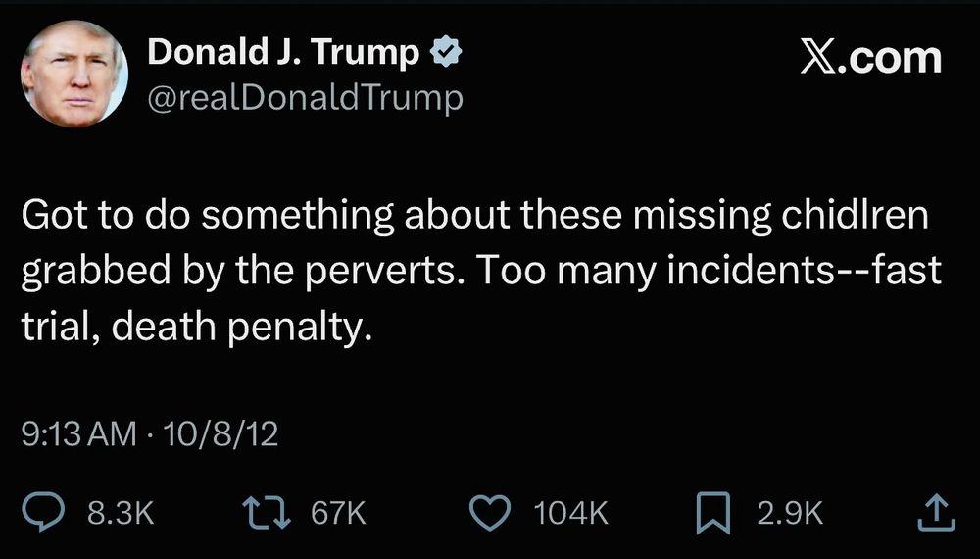Click the ".com" watermark text

coord(890,60)
